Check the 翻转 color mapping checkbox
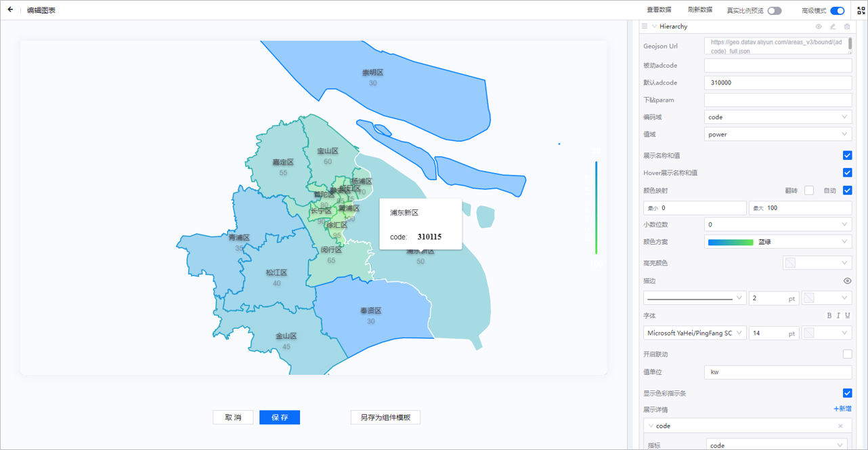868x450 pixels. (x=808, y=190)
